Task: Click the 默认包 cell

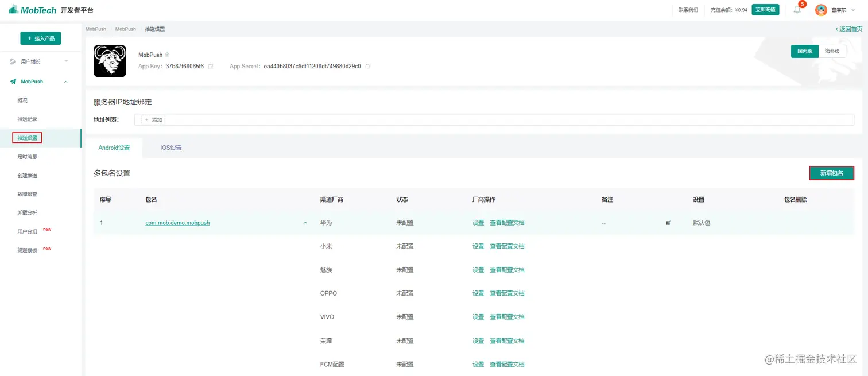Action: [702, 223]
